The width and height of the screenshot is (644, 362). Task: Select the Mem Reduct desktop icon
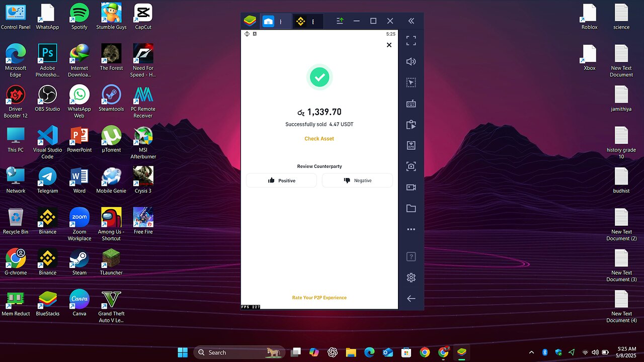(16, 303)
